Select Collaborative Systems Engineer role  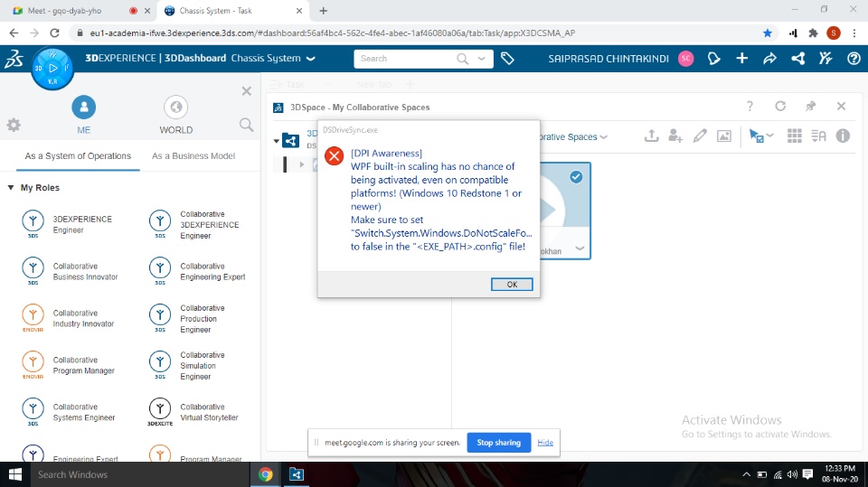tap(69, 412)
